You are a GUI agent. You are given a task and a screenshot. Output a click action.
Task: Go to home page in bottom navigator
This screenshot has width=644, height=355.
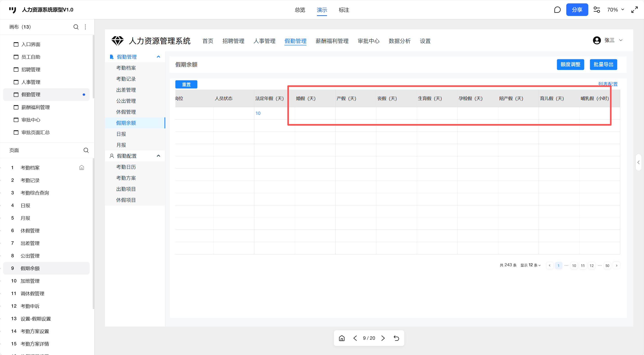[x=342, y=338]
